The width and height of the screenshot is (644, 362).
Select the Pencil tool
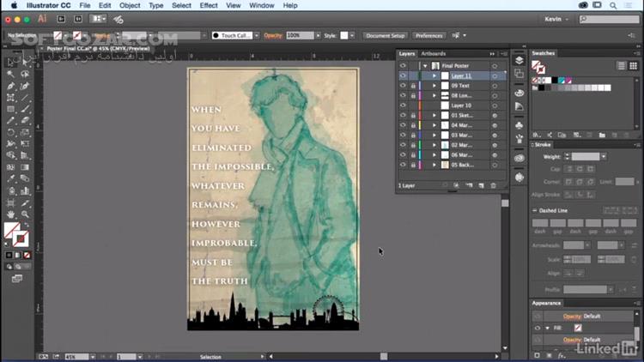click(10, 121)
